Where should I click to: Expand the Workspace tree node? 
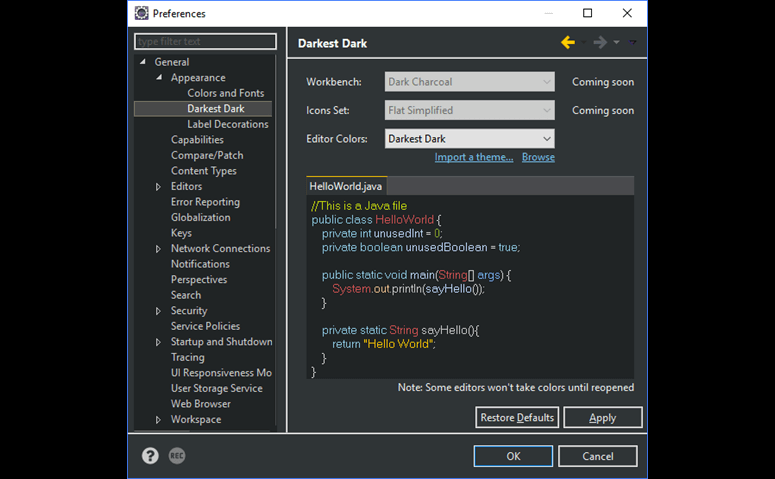(158, 420)
